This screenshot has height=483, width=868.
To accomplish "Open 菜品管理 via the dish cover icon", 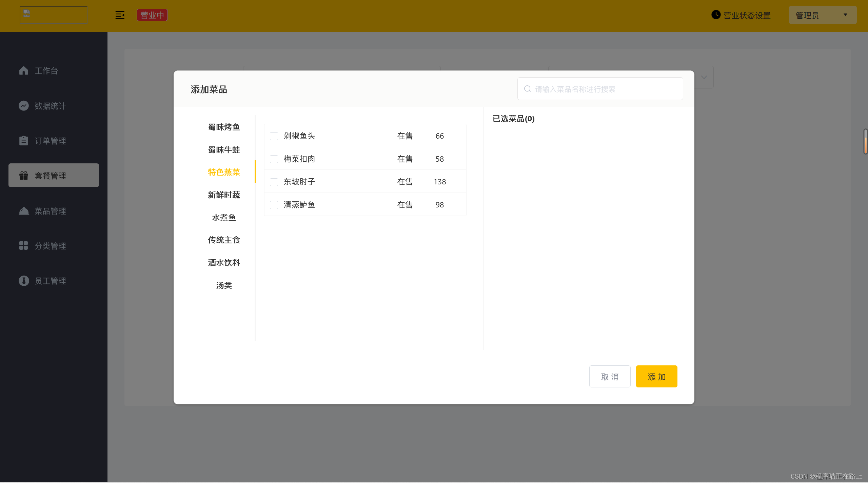I will coord(23,211).
